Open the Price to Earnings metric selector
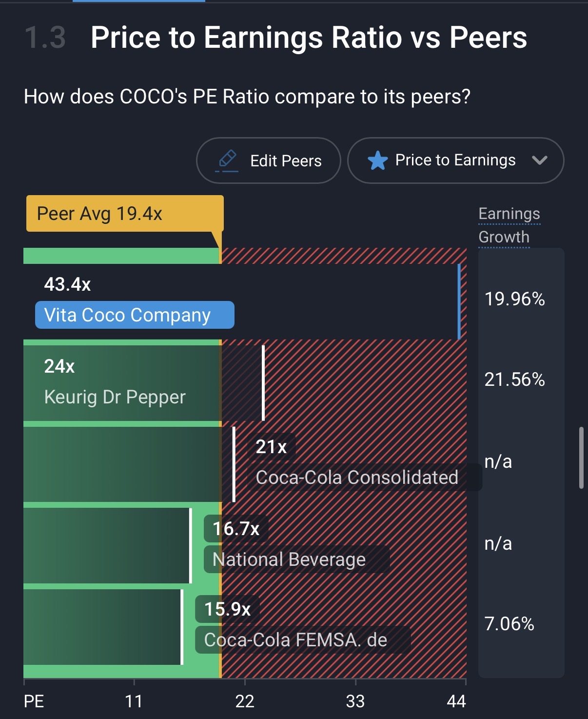The image size is (588, 719). click(x=455, y=160)
